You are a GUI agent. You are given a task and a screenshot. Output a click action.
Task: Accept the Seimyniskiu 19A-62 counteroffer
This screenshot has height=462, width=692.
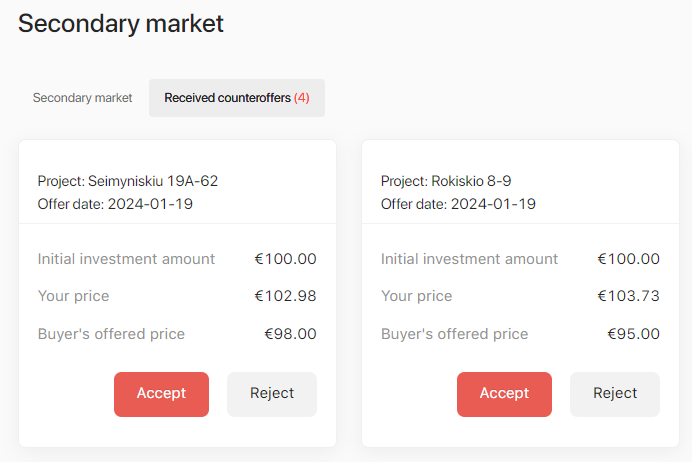point(161,394)
